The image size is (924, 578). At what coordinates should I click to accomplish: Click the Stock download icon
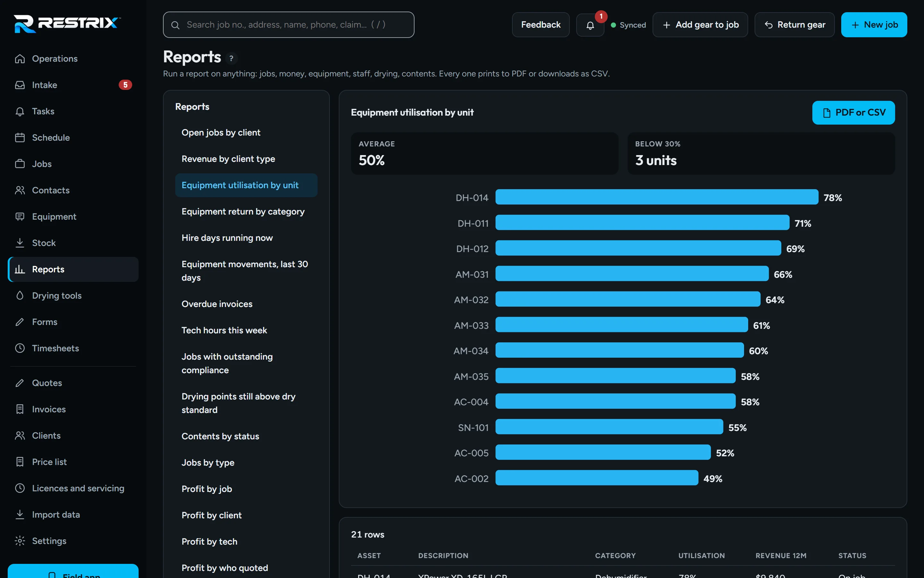[20, 243]
